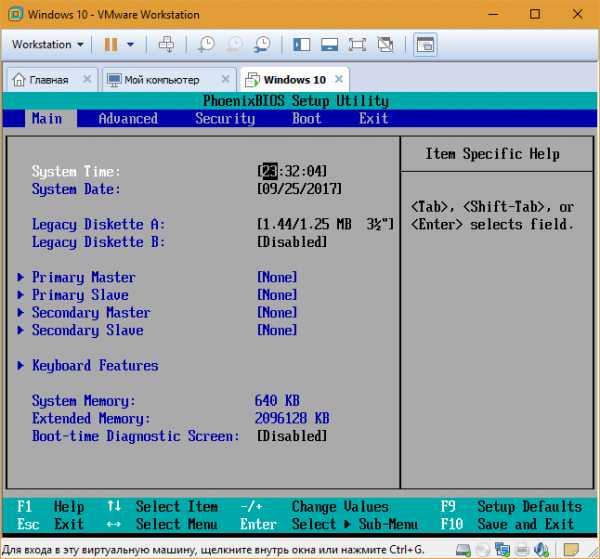Expand the Keyboard Features submenu
Image resolution: width=600 pixels, height=559 pixels.
(x=95, y=365)
